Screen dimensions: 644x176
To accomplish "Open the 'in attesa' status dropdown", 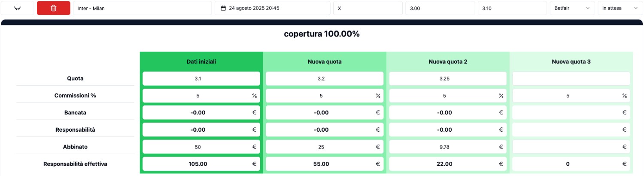I will [x=620, y=8].
